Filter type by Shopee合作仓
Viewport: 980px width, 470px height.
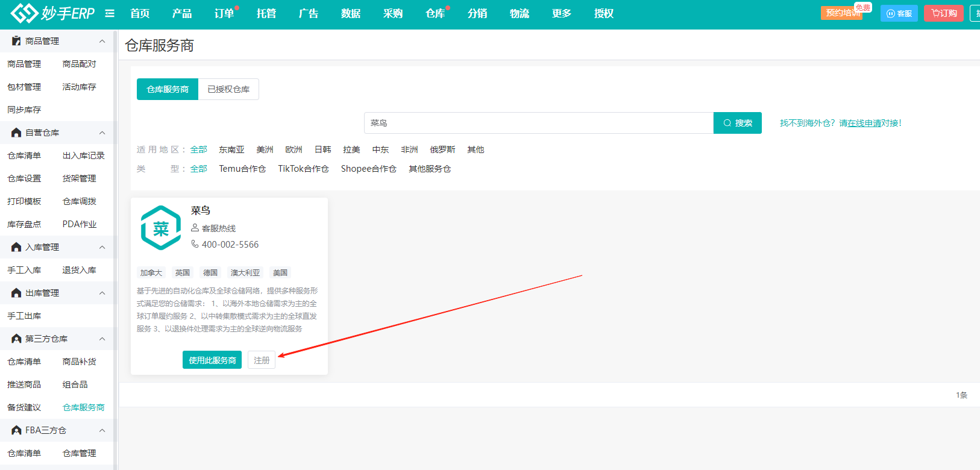[x=368, y=169]
